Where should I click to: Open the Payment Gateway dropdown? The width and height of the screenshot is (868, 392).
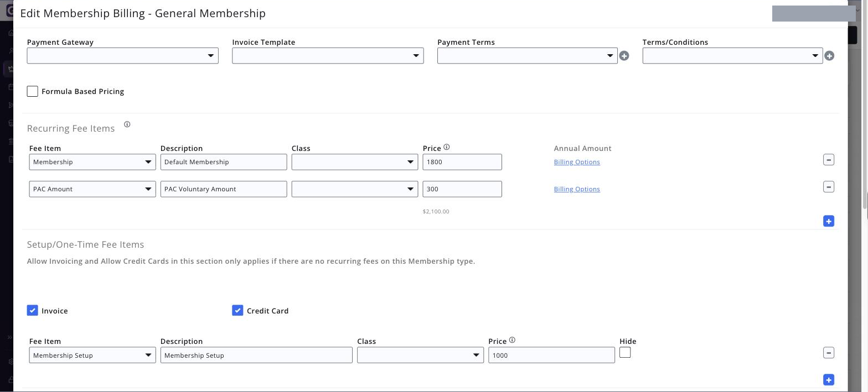click(123, 55)
